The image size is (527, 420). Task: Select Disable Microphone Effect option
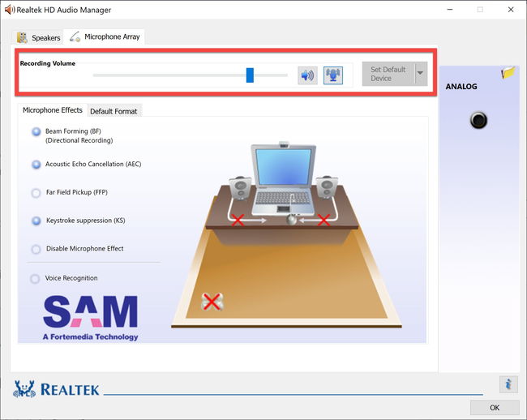[36, 249]
